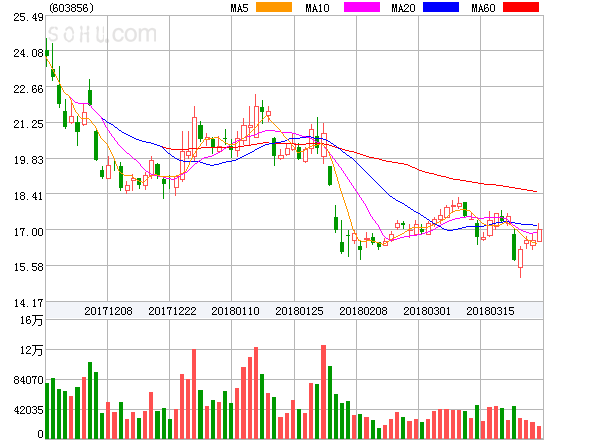The width and height of the screenshot is (600, 440).
Task: Click the blue MA20 legend swatch
Action: [441, 7]
